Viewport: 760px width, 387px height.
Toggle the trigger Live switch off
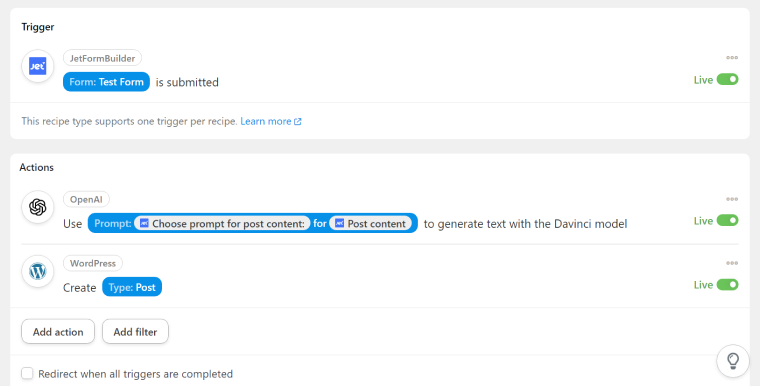(x=728, y=80)
